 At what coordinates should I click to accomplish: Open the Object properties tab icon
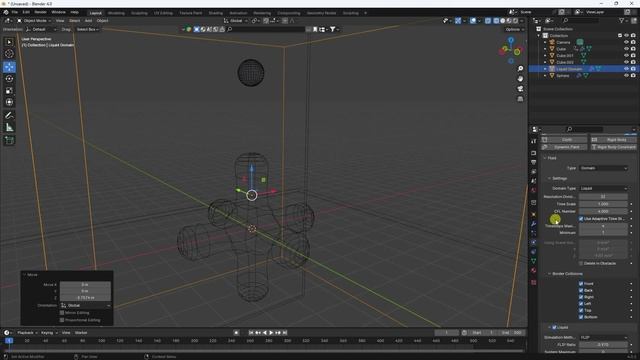(x=533, y=214)
